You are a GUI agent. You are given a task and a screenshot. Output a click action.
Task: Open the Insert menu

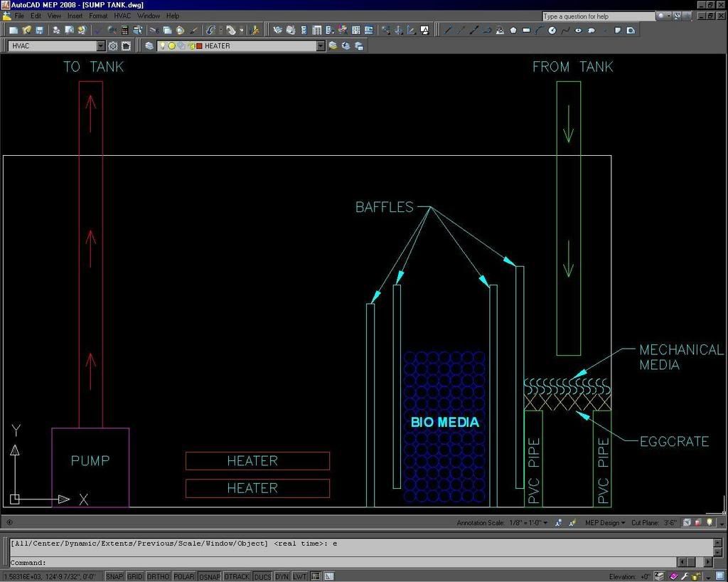pyautogui.click(x=75, y=16)
